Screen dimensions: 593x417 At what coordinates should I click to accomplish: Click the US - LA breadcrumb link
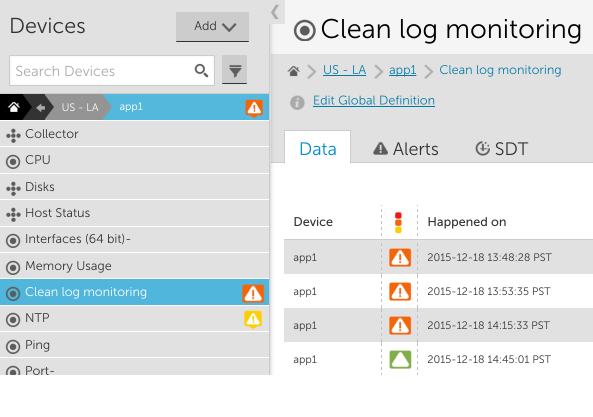click(x=344, y=70)
